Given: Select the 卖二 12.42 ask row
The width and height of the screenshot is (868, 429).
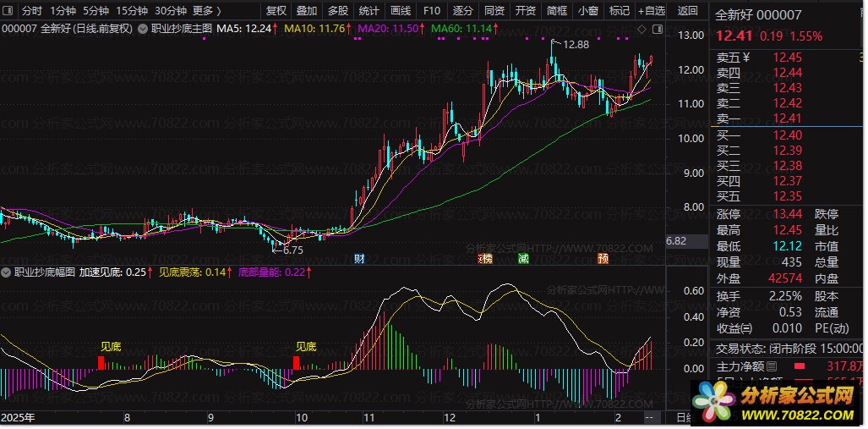Looking at the screenshot, I should [x=787, y=102].
